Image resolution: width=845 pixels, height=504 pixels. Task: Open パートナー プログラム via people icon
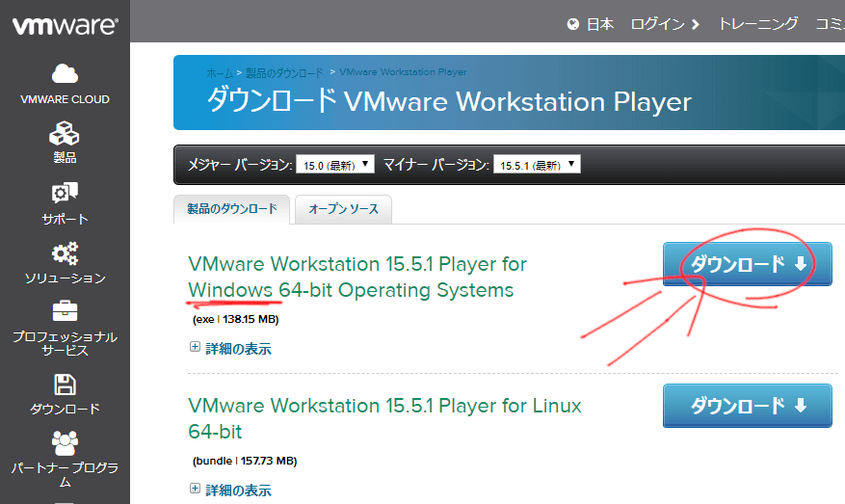click(65, 443)
